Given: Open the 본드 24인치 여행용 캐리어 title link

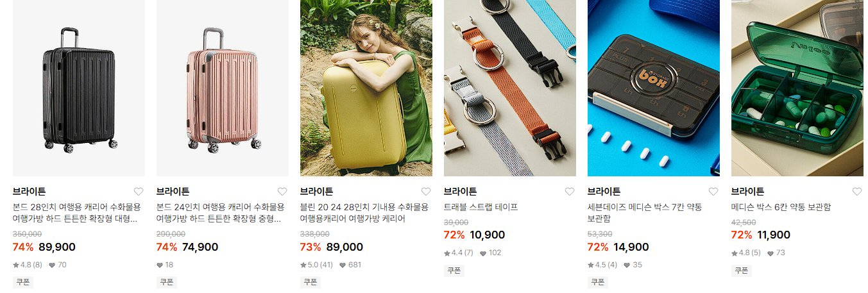Looking at the screenshot, I should tap(220, 213).
